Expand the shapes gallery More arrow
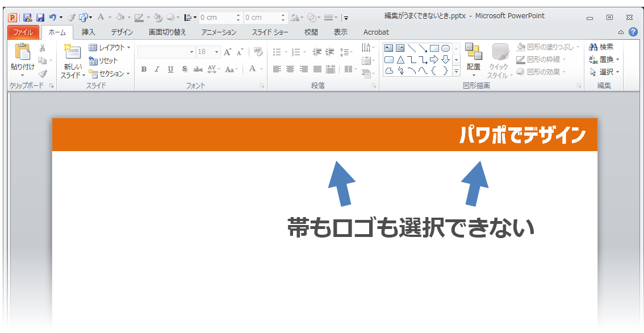The image size is (644, 333). click(x=456, y=71)
